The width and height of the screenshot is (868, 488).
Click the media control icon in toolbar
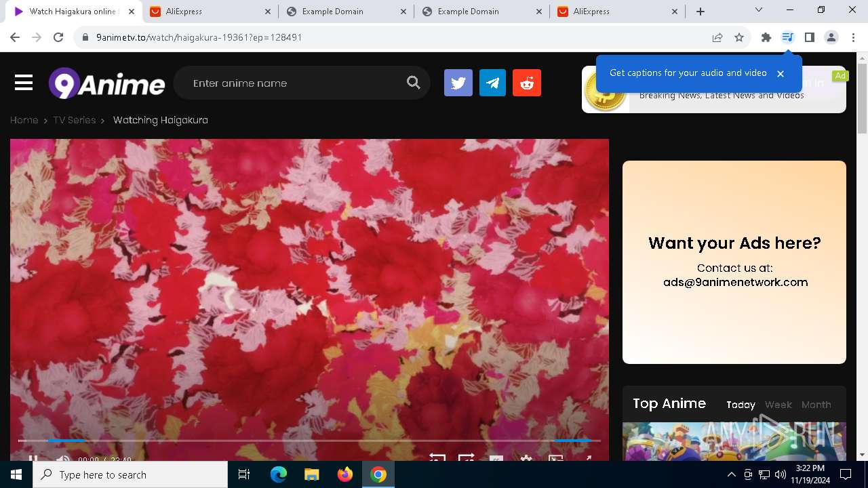pyautogui.click(x=787, y=37)
